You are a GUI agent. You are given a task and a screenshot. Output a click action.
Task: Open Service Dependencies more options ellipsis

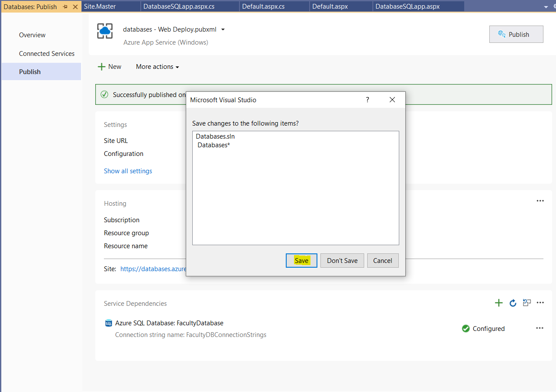tap(540, 303)
